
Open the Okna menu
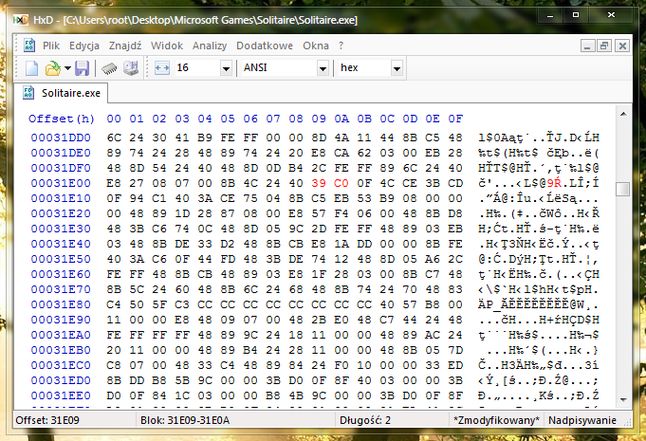[x=316, y=46]
